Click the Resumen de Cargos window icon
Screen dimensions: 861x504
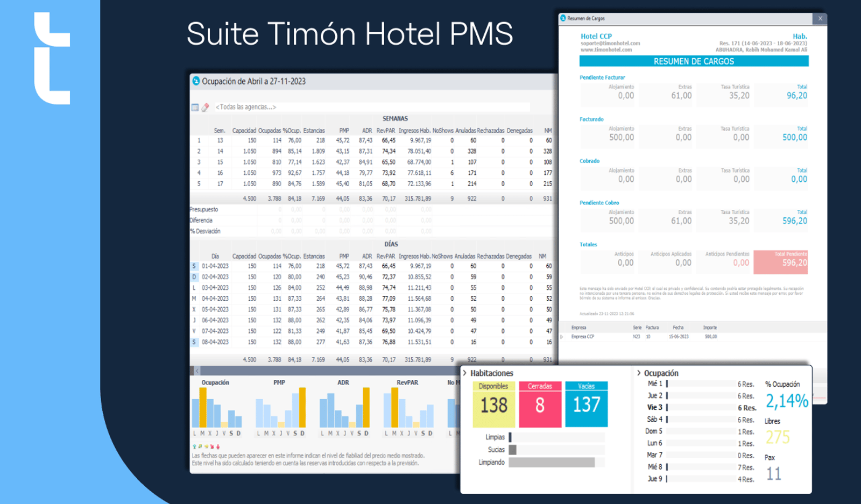(x=563, y=18)
